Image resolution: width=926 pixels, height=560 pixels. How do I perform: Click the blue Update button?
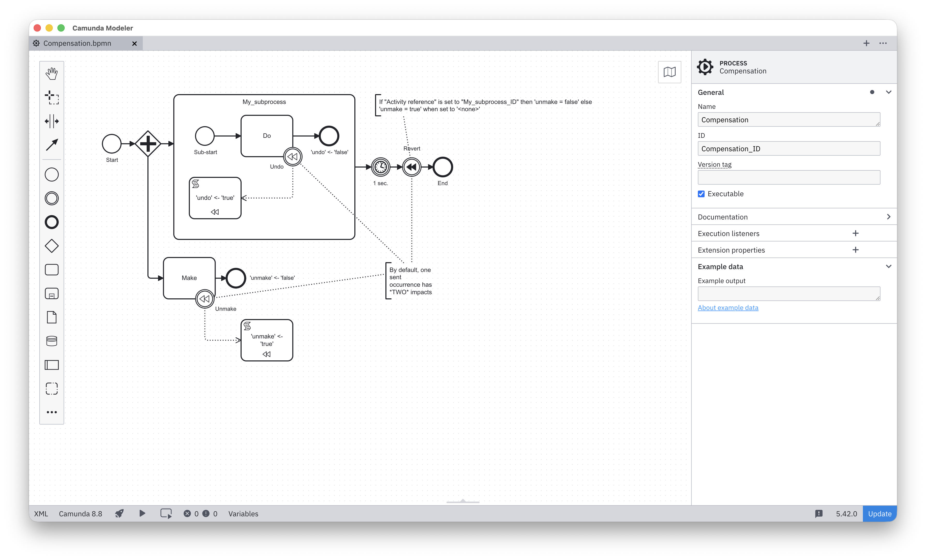(879, 513)
